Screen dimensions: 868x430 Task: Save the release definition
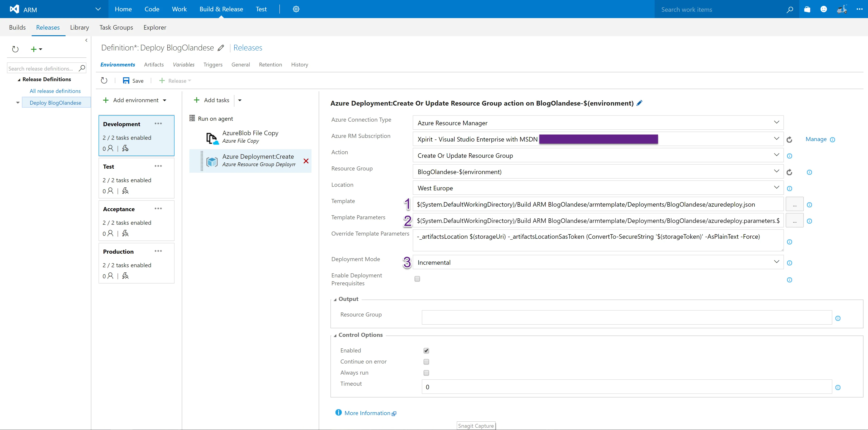point(133,80)
